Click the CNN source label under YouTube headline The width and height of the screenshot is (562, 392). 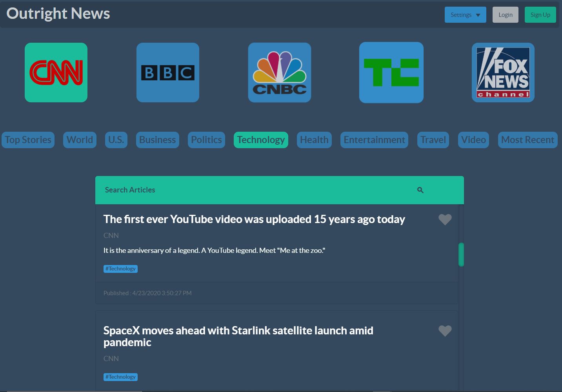click(111, 236)
